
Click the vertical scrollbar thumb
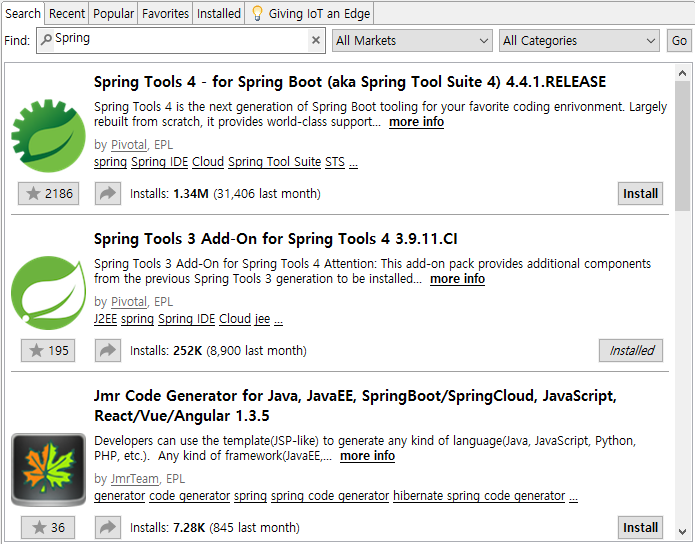pos(683,146)
